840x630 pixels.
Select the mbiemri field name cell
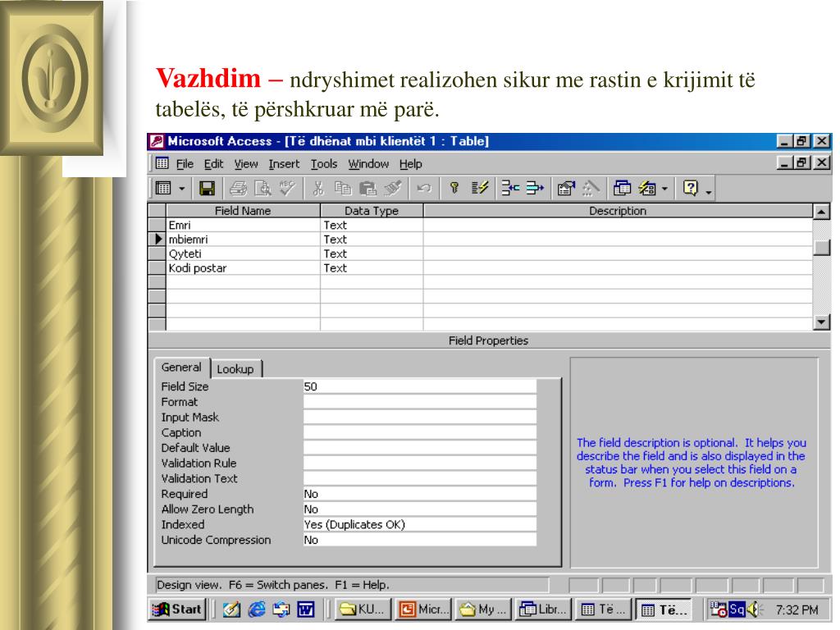(243, 240)
